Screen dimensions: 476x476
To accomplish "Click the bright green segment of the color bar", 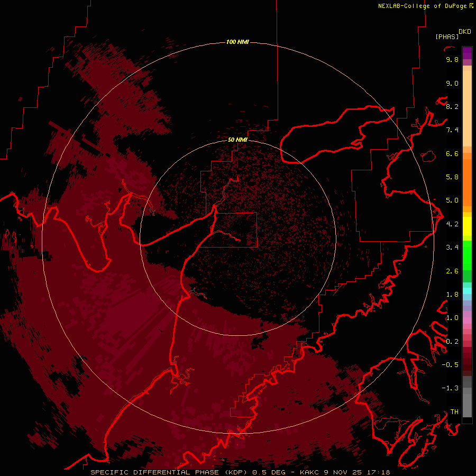I will point(467,255).
